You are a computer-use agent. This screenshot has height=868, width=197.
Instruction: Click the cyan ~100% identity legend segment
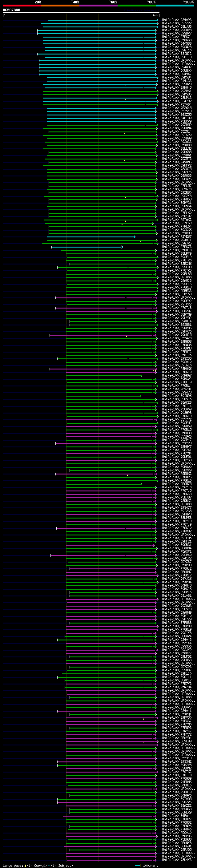tap(175, 6)
